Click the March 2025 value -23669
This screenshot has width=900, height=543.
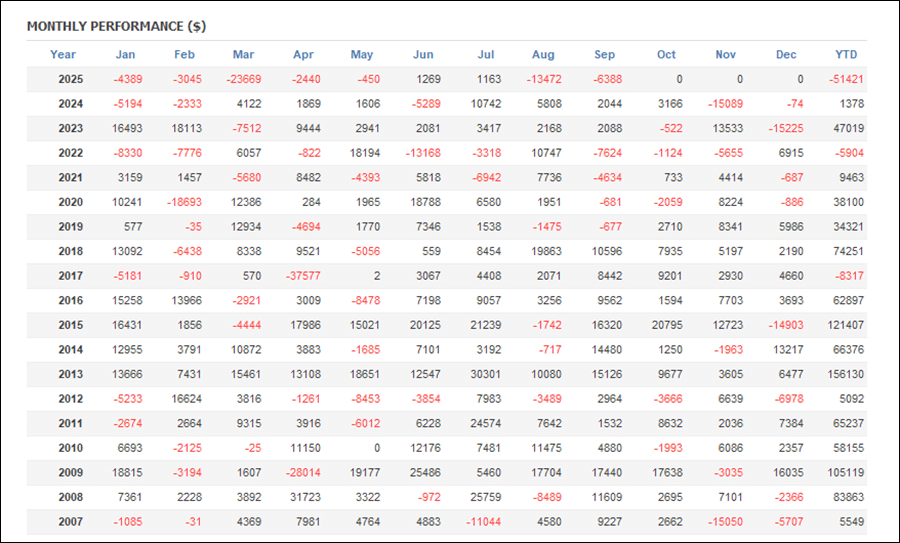click(x=243, y=79)
